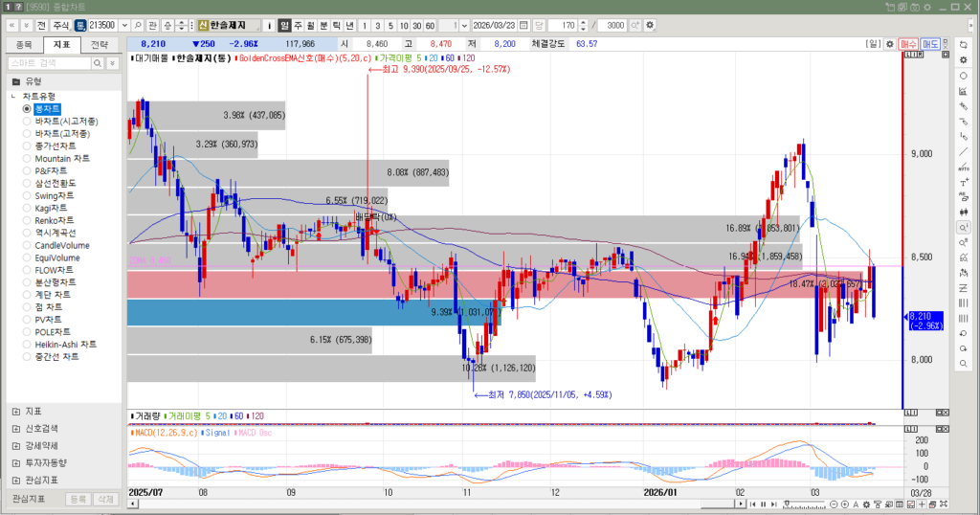The image size is (980, 515).
Task: Select the Renko차트 radio button
Action: pos(27,221)
